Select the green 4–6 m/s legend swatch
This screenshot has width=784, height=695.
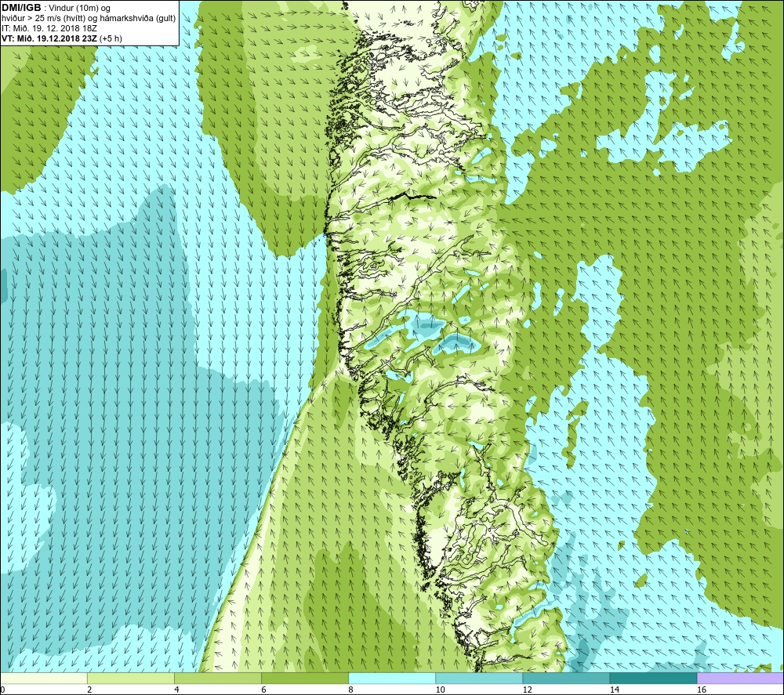[218, 679]
